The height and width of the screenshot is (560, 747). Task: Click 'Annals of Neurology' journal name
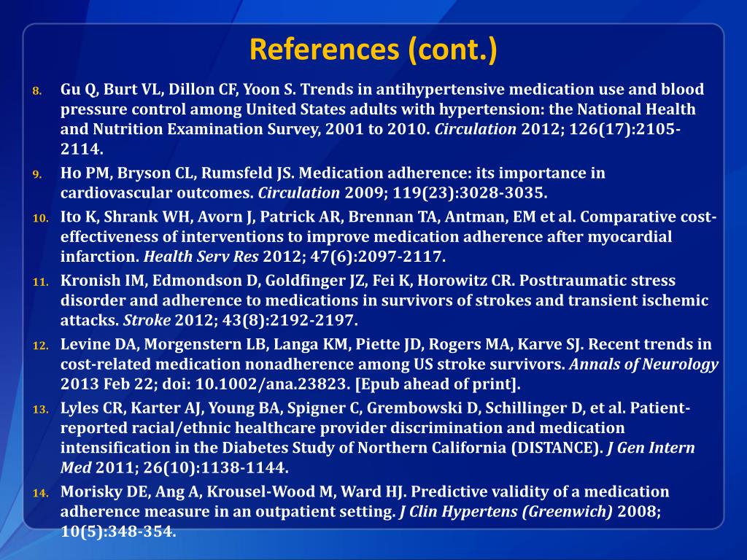[643, 365]
